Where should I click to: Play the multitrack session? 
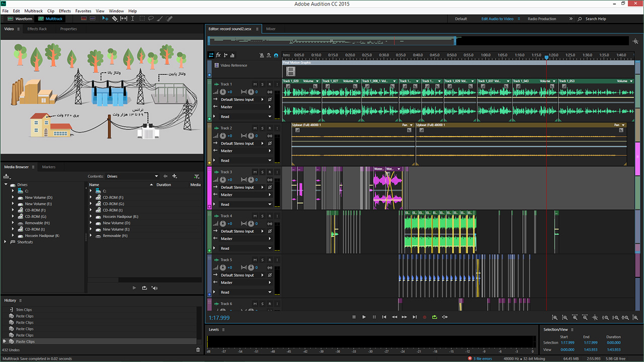click(364, 317)
